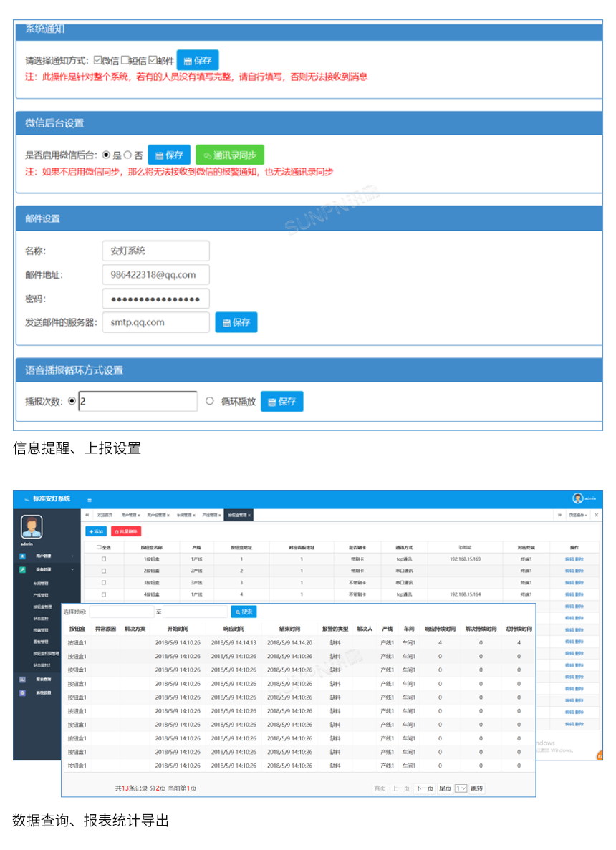
Task: Click the magnifier 搜索 search icon
Action: click(x=239, y=612)
